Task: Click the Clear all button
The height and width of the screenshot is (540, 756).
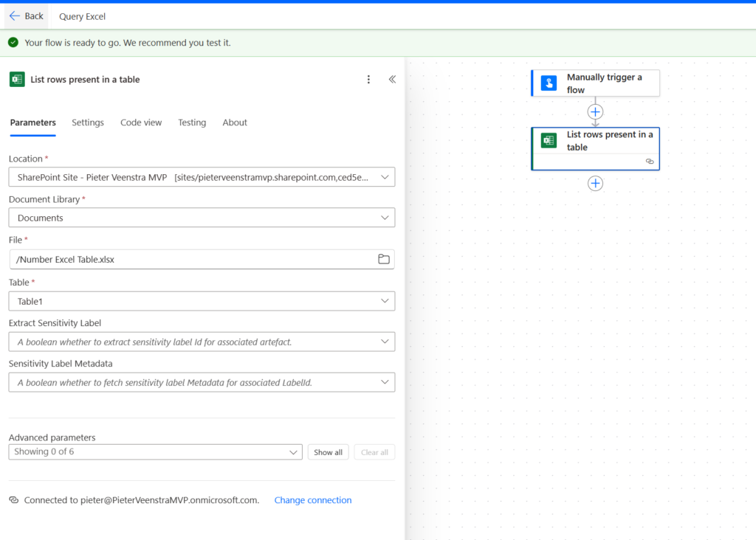Action: pos(374,452)
